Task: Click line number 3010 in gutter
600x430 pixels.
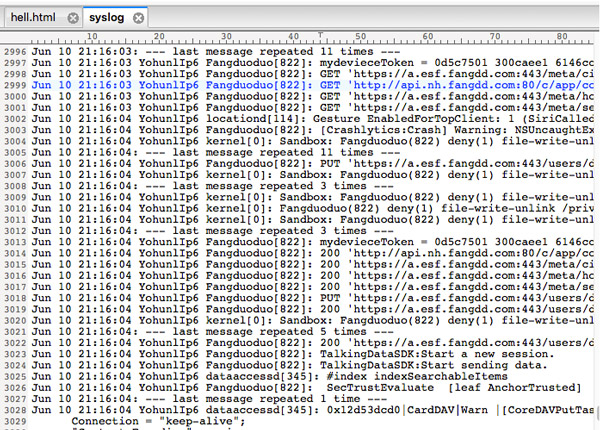Action: point(15,208)
